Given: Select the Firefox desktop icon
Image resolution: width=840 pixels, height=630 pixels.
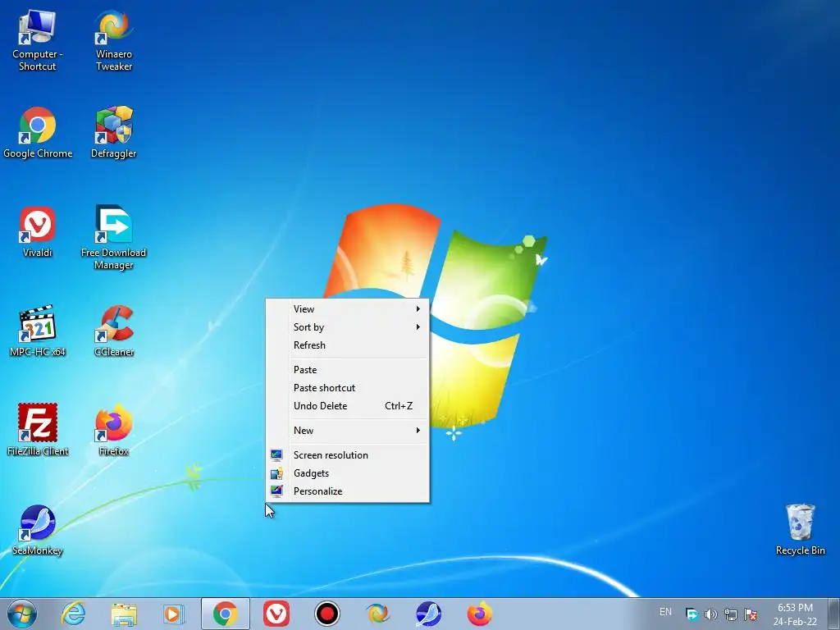Looking at the screenshot, I should point(113,430).
